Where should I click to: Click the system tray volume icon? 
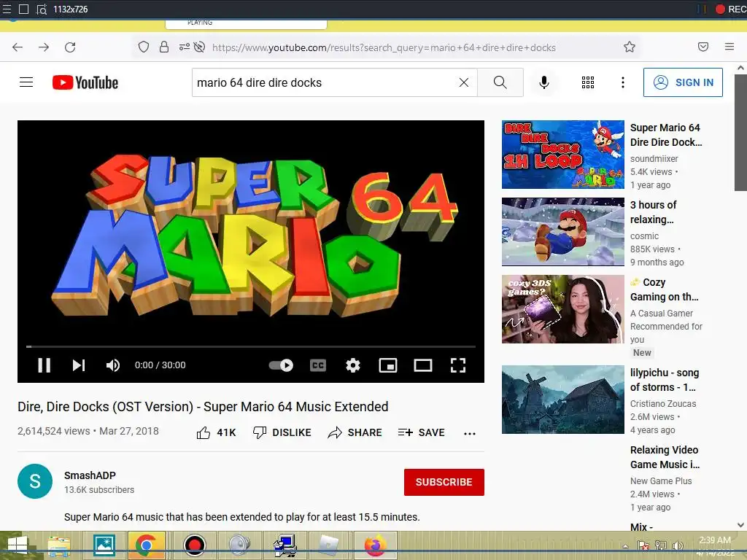[x=678, y=545]
